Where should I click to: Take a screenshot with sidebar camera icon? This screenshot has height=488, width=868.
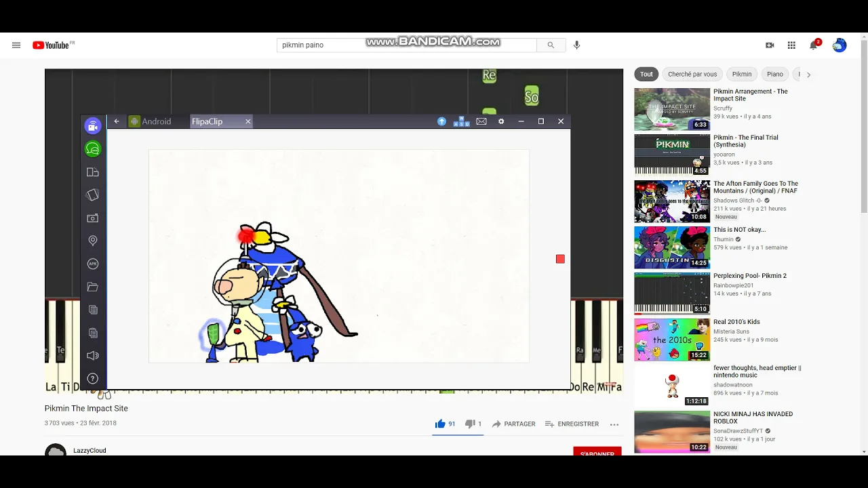point(93,218)
